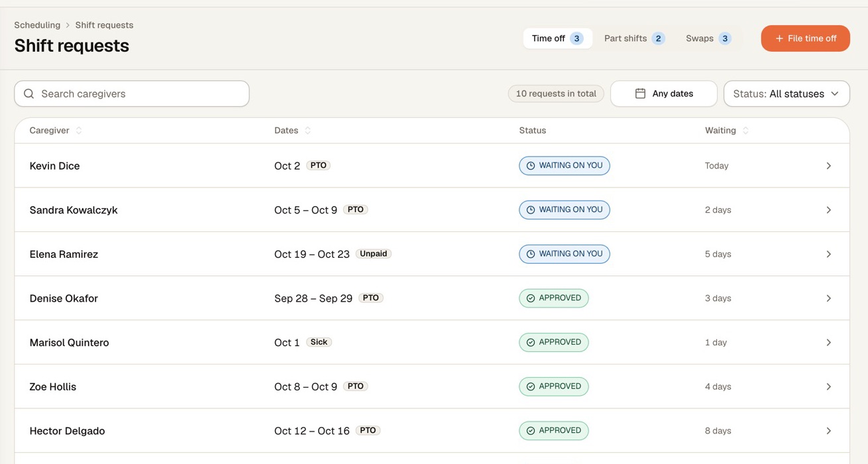The height and width of the screenshot is (464, 868).
Task: Switch to the Part shifts tab
Action: point(634,38)
